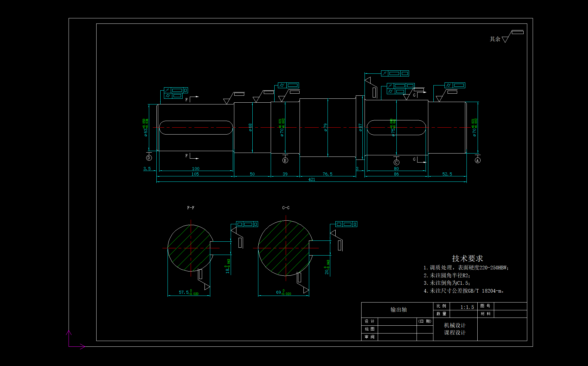Select the 机械设计 课程设计 text
588x366 pixels.
455,329
